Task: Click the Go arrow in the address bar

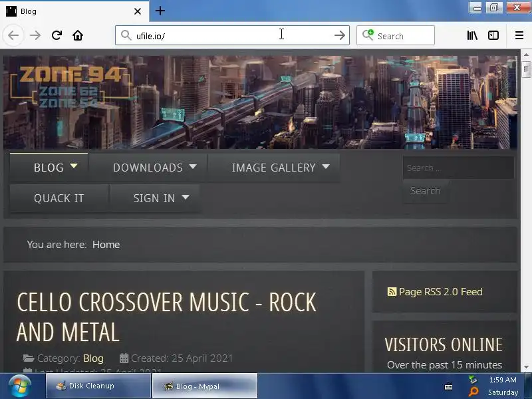Action: click(339, 35)
